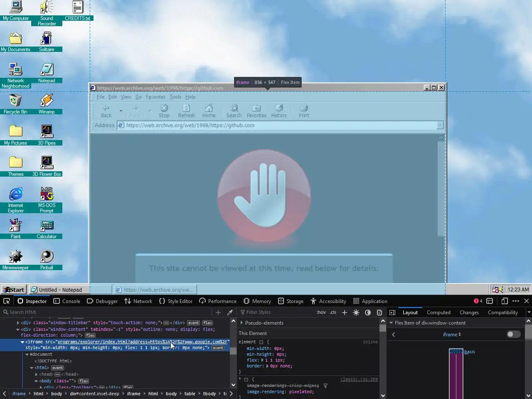Open Responsive Design Mode icon in DevTools
The height and width of the screenshot is (399, 532).
[505, 301]
